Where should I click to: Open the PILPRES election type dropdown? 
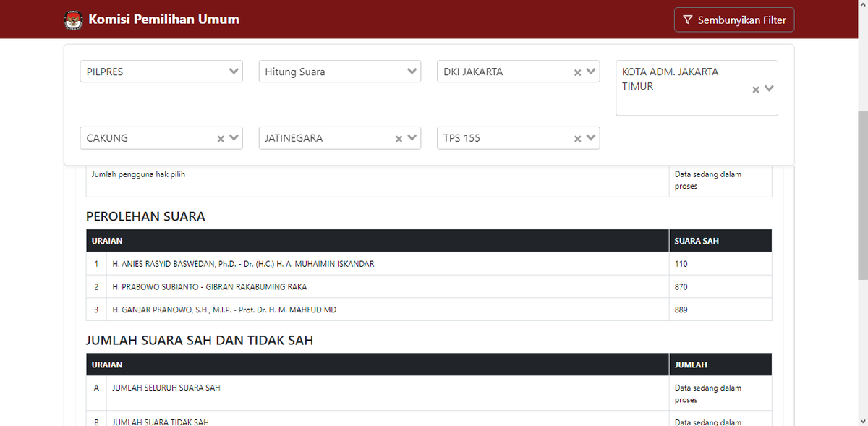tap(161, 72)
